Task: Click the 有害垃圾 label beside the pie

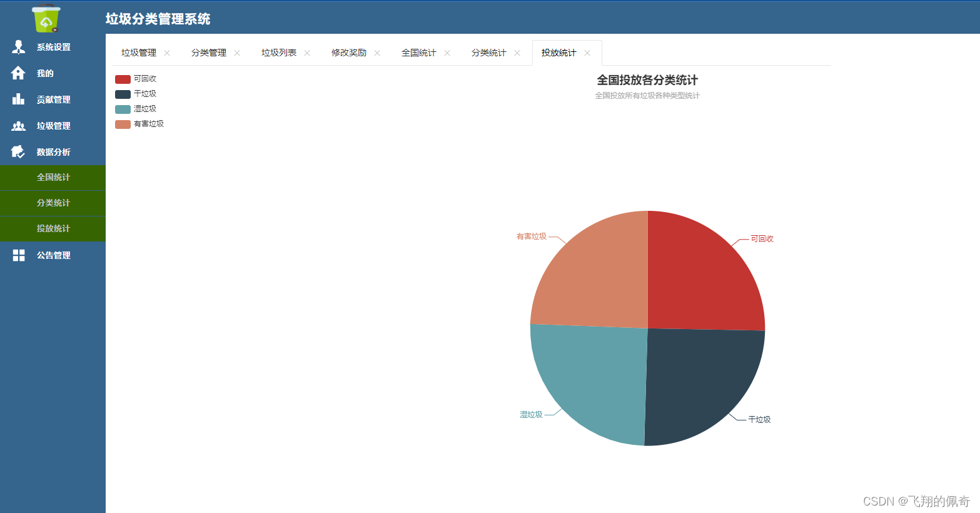Action: coord(532,236)
